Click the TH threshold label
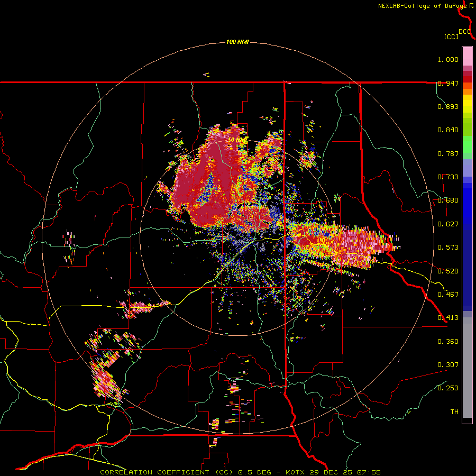 454,412
